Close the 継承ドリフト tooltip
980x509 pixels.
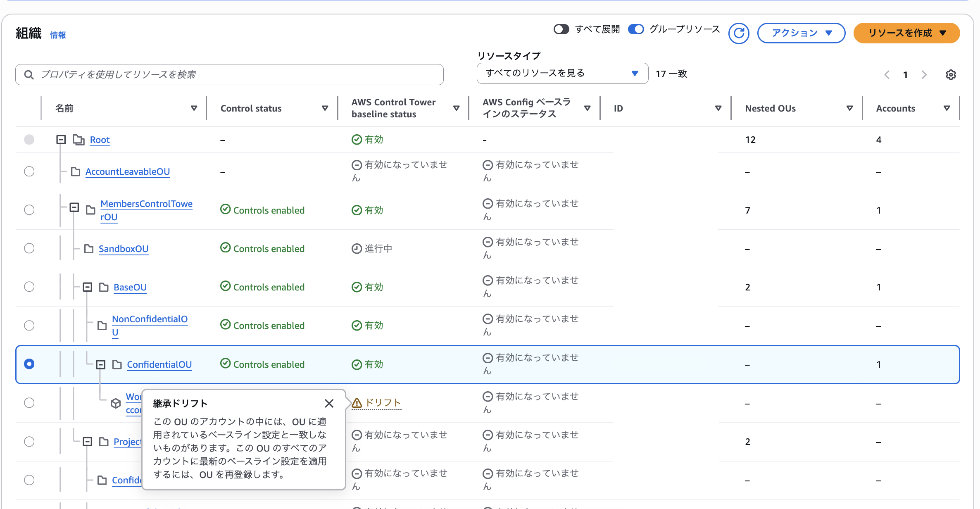(329, 403)
